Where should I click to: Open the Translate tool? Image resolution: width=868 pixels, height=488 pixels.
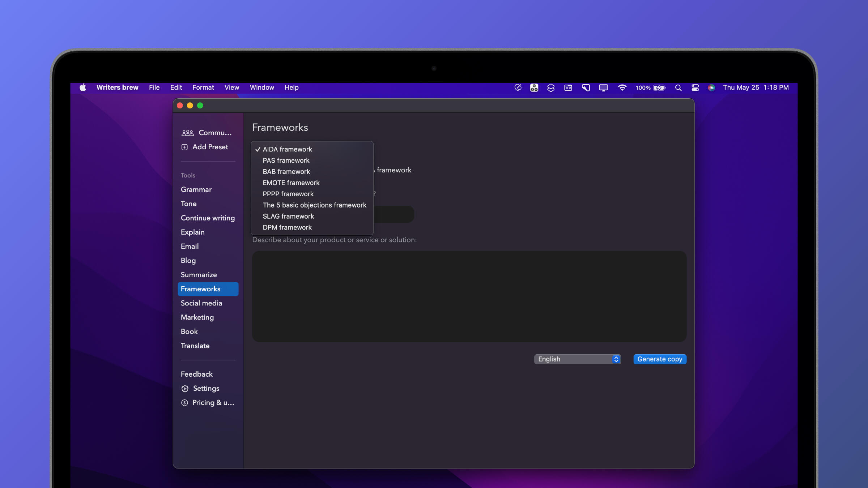pyautogui.click(x=208, y=346)
